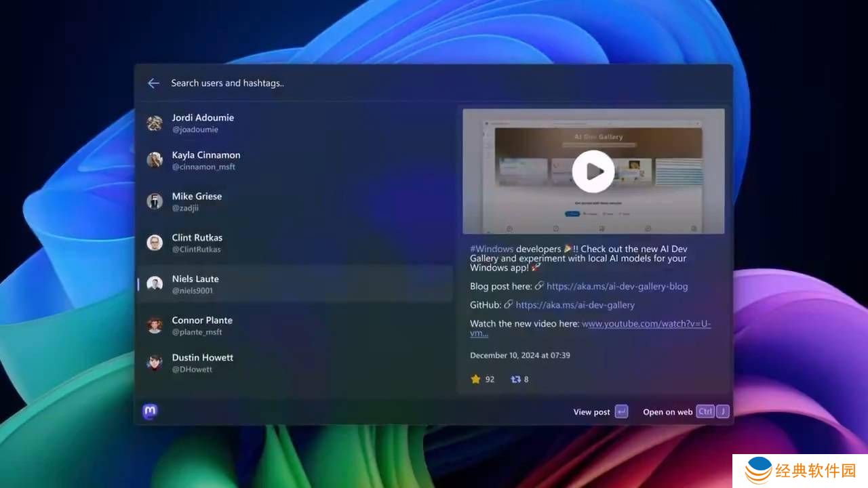Click Clint Rutkas's avatar icon
868x488 pixels.
(x=155, y=243)
